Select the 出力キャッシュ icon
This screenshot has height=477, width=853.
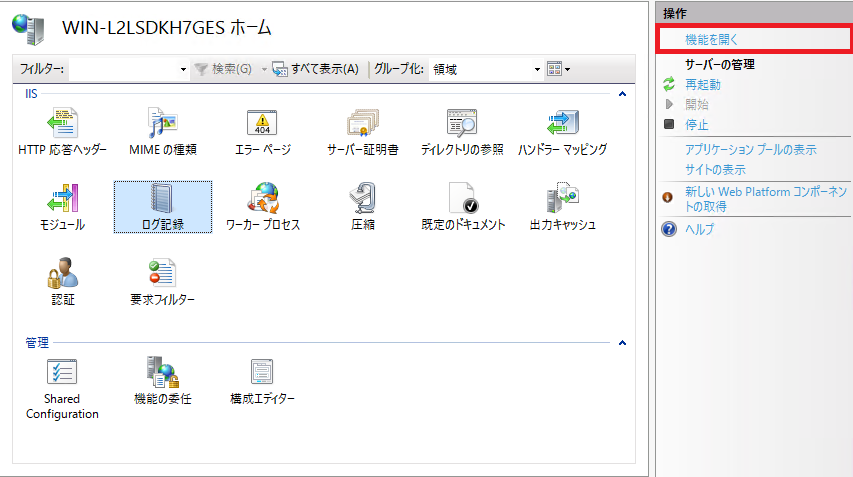(563, 197)
